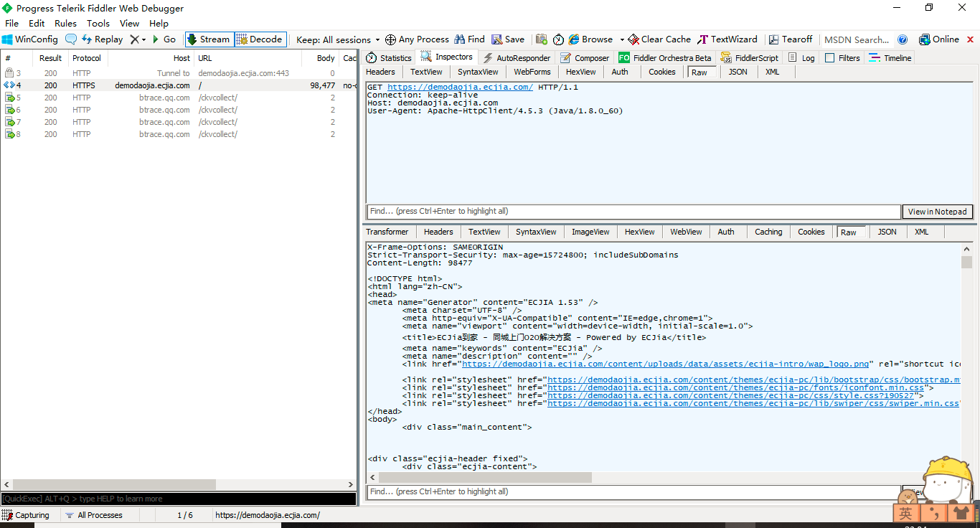
Task: Switch to the Inspectors tab
Action: 447,57
